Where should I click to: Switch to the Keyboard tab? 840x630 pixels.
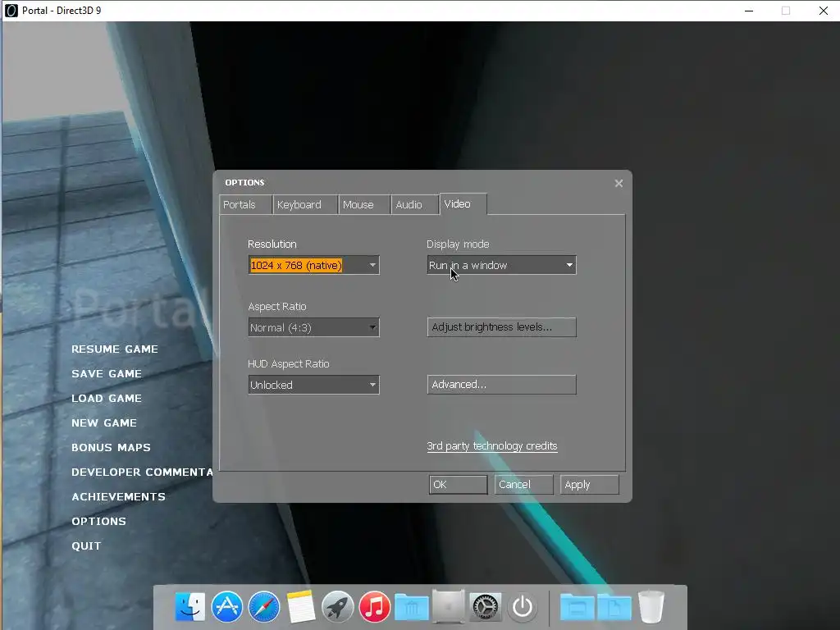point(305,204)
